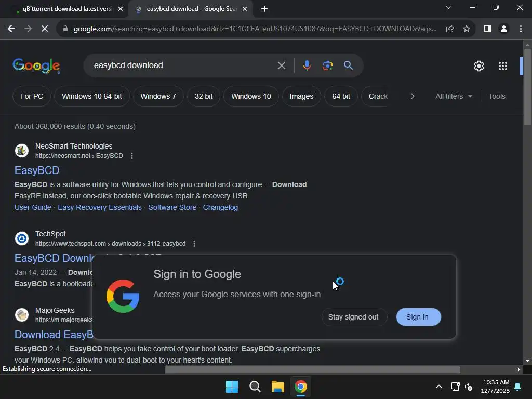Open more options for NeoSmart result
Screen dimensions: 532x399
pos(132,156)
